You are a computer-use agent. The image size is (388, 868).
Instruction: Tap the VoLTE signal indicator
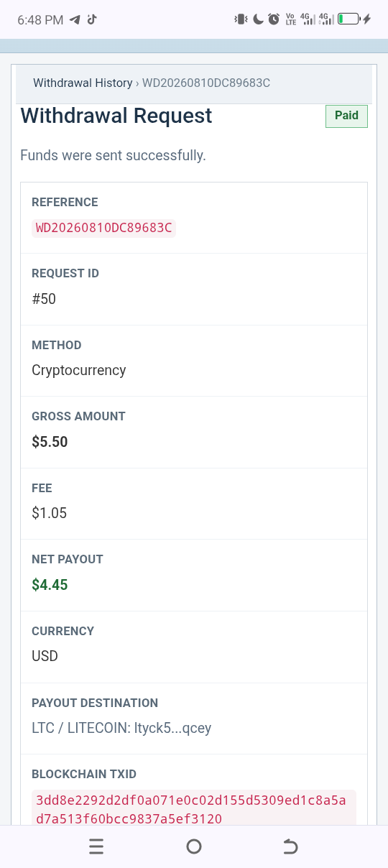pyautogui.click(x=291, y=19)
